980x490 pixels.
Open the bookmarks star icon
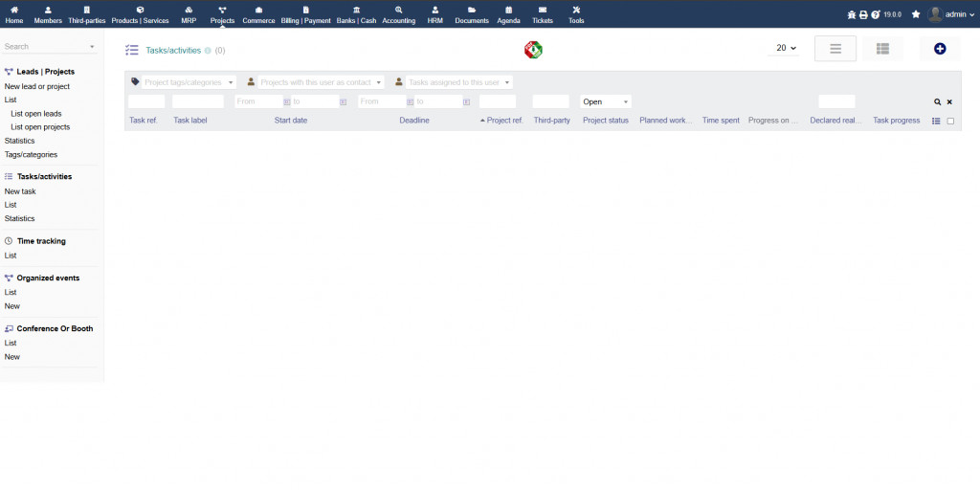click(916, 14)
